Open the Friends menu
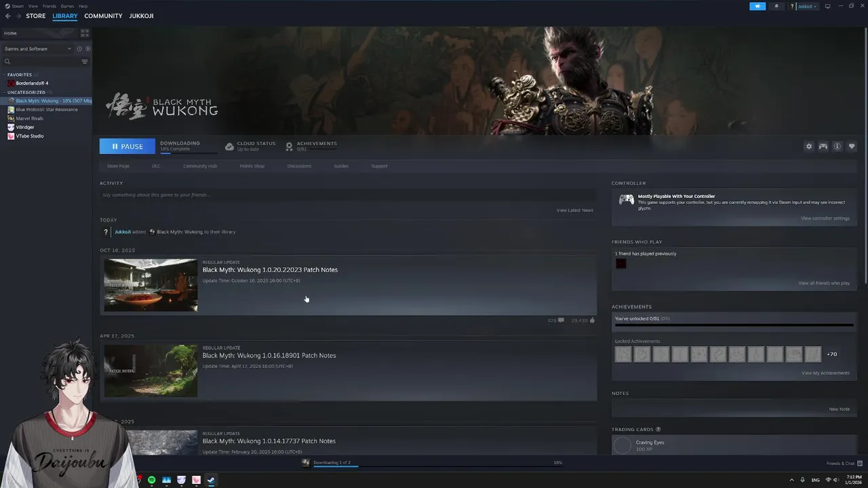The height and width of the screenshot is (488, 868). tap(50, 6)
